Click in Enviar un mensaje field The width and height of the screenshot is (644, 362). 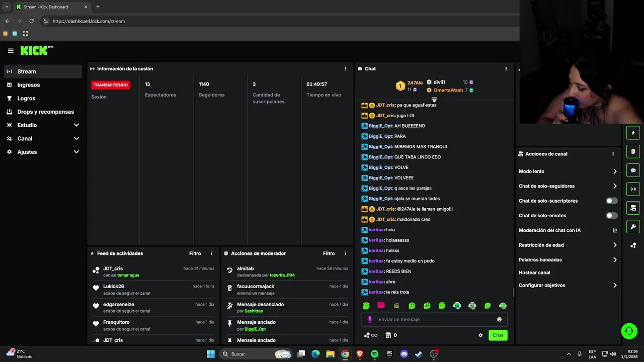(434, 319)
